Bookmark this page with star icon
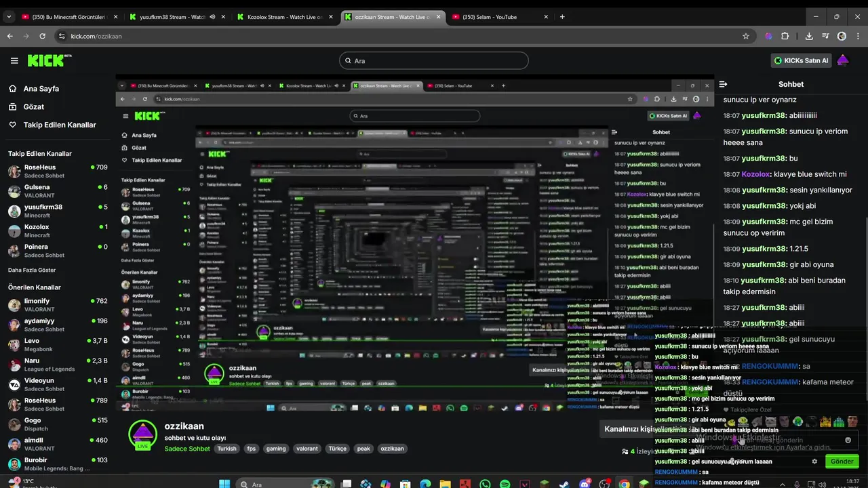This screenshot has width=868, height=488. click(746, 36)
